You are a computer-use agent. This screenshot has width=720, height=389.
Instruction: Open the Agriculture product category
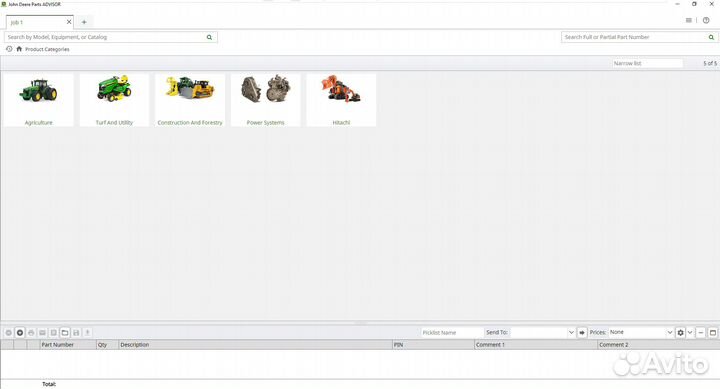pos(39,100)
